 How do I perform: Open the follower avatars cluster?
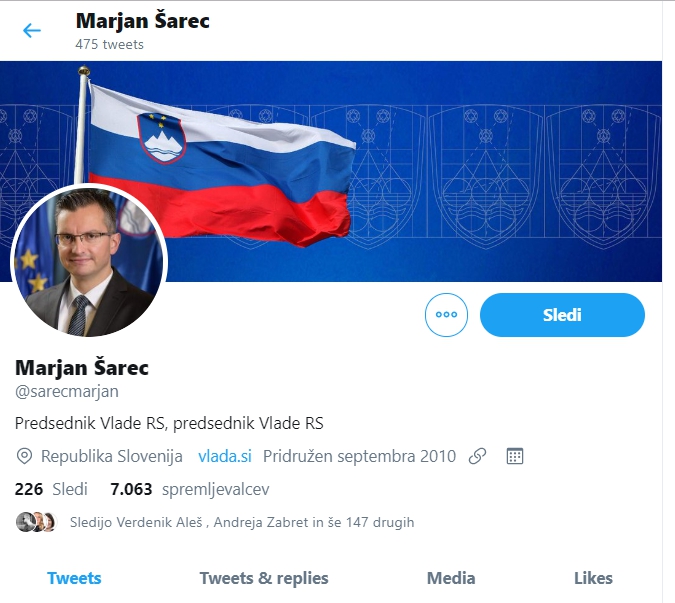tap(36, 522)
